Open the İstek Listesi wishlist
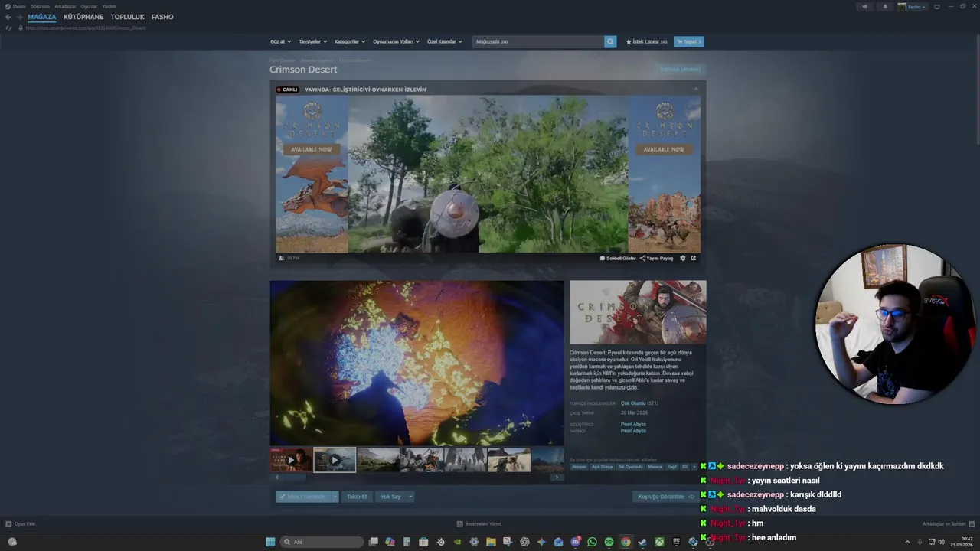The image size is (980, 551). [647, 41]
